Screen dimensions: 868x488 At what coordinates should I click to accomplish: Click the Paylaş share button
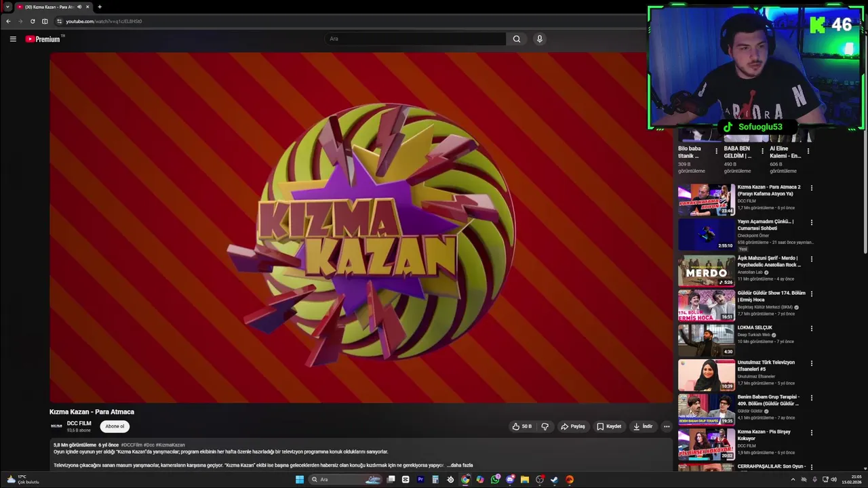point(573,426)
